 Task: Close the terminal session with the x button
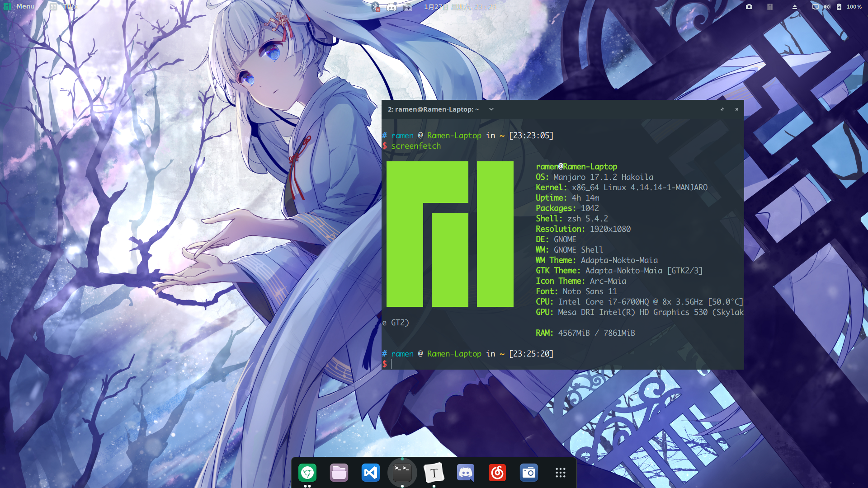coord(737,109)
